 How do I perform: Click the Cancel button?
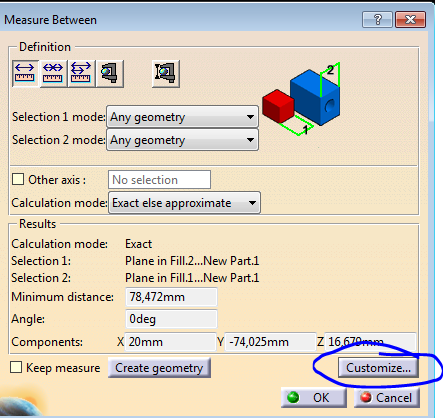pos(387,397)
